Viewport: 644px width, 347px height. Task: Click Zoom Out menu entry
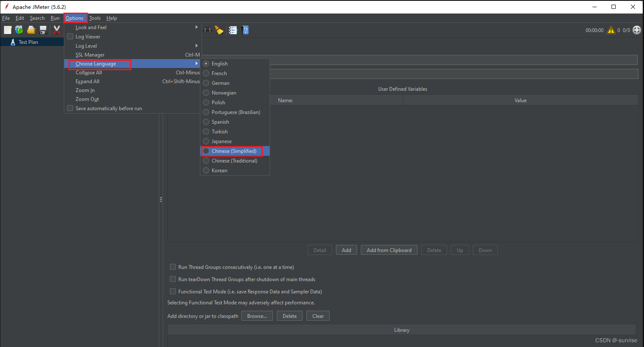coord(133,99)
